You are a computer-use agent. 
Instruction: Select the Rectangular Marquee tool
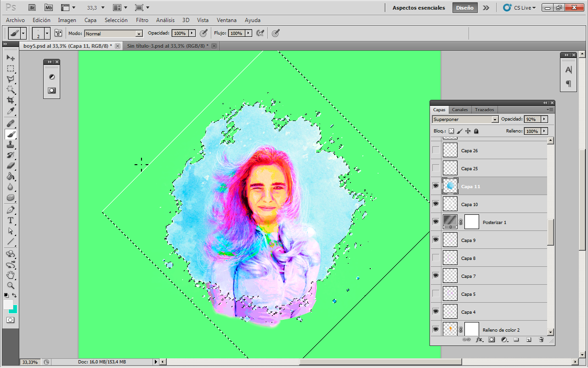click(10, 69)
